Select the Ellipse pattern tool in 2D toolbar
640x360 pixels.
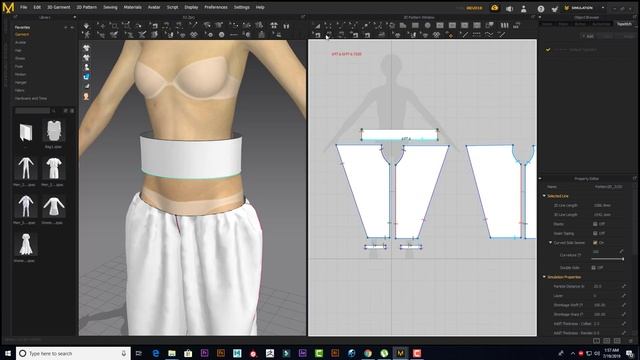tap(427, 25)
